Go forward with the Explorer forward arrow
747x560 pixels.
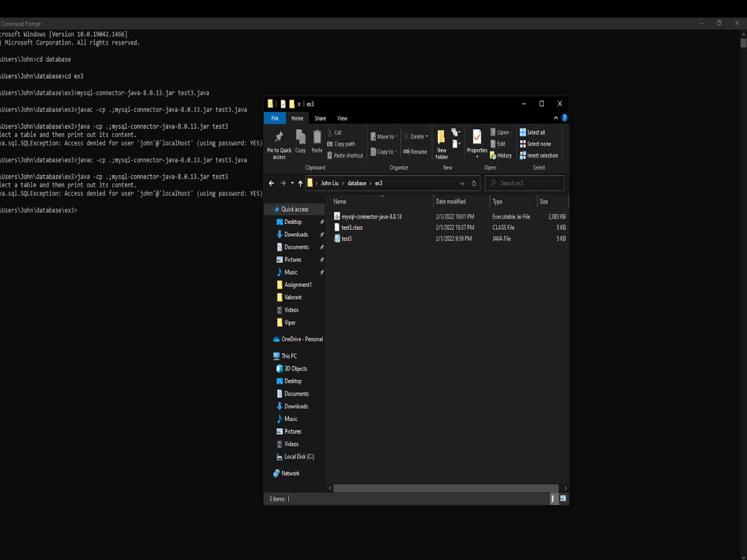pyautogui.click(x=283, y=183)
